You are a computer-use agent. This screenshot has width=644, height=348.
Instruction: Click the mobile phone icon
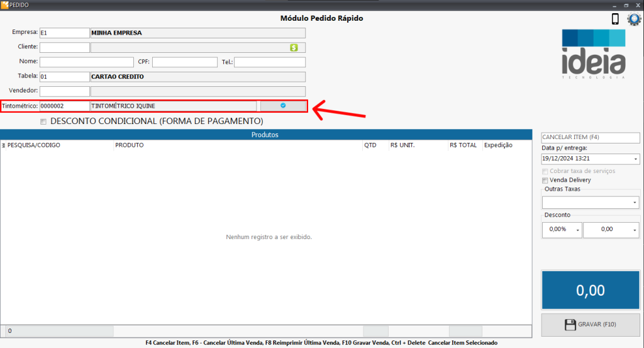click(615, 19)
